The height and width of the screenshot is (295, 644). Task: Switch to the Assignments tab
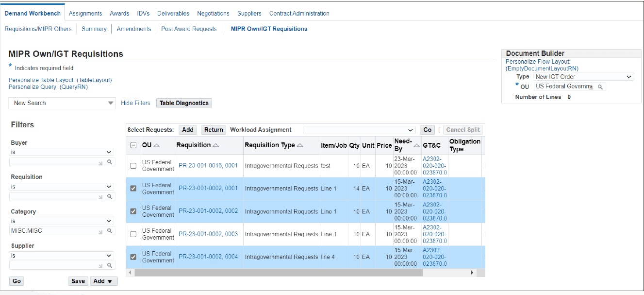tap(85, 14)
